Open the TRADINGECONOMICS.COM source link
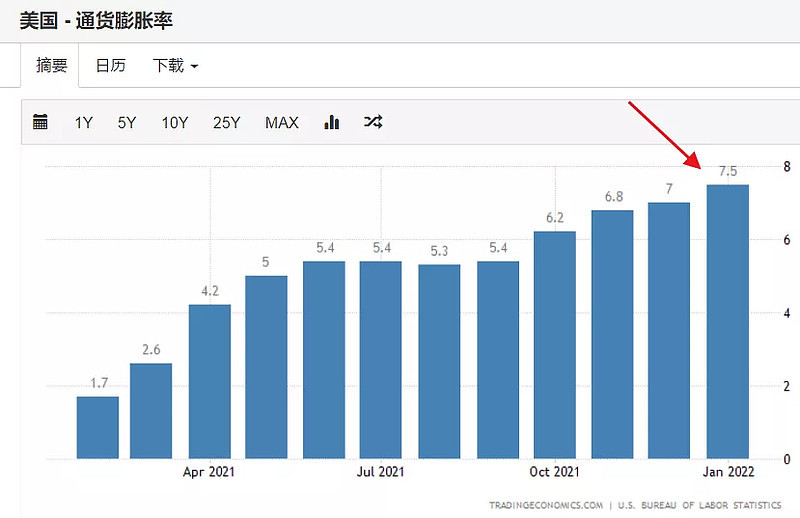The image size is (800, 518). (x=545, y=505)
